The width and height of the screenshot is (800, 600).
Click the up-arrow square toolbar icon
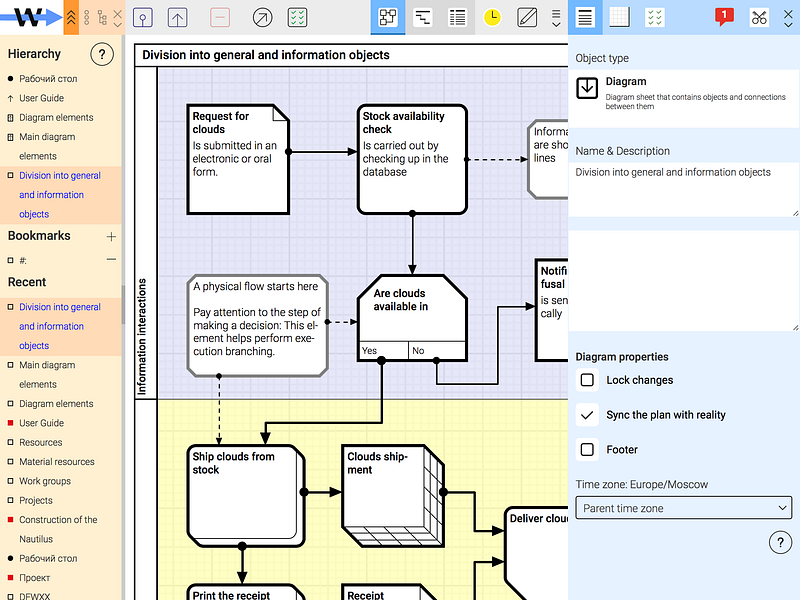(x=178, y=18)
